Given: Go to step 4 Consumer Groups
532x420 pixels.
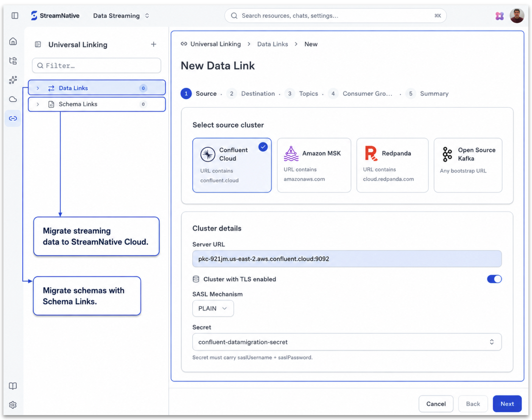Looking at the screenshot, I should tap(360, 93).
